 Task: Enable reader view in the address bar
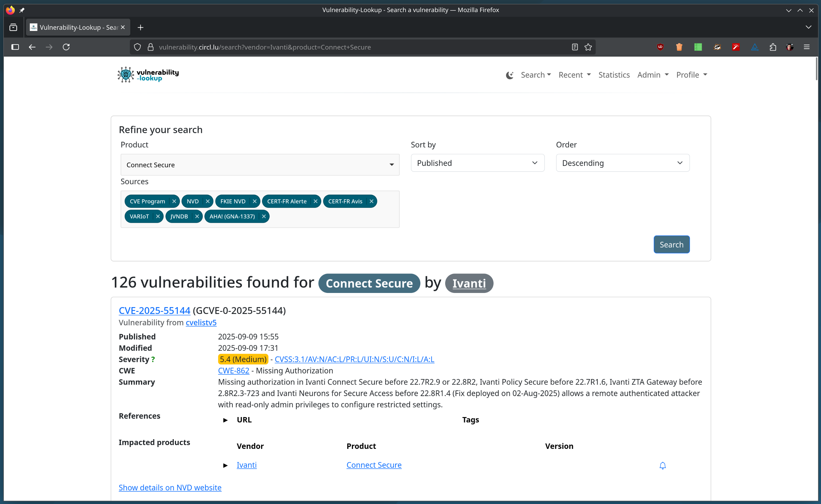click(574, 47)
